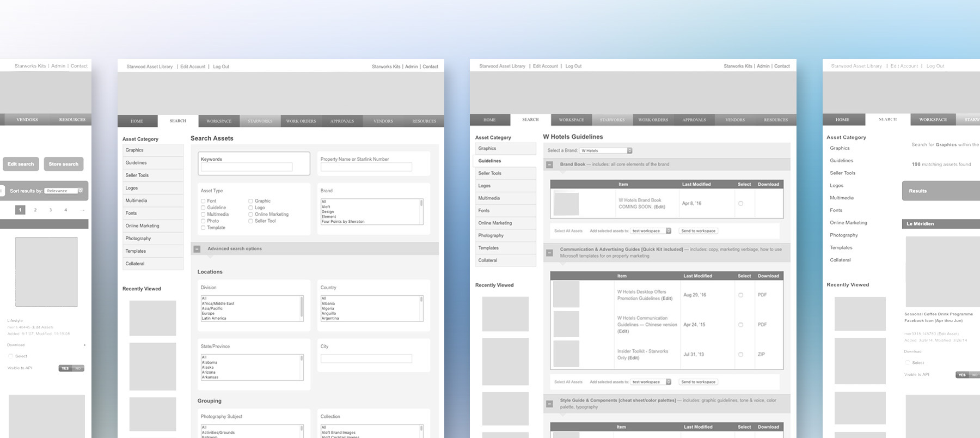Open WORK ORDERS tab in Search Assets window

[301, 121]
